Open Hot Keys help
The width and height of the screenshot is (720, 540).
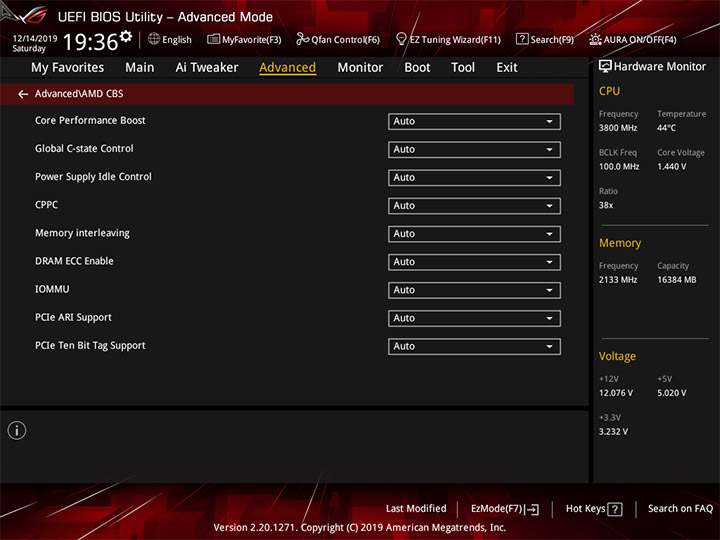[594, 509]
